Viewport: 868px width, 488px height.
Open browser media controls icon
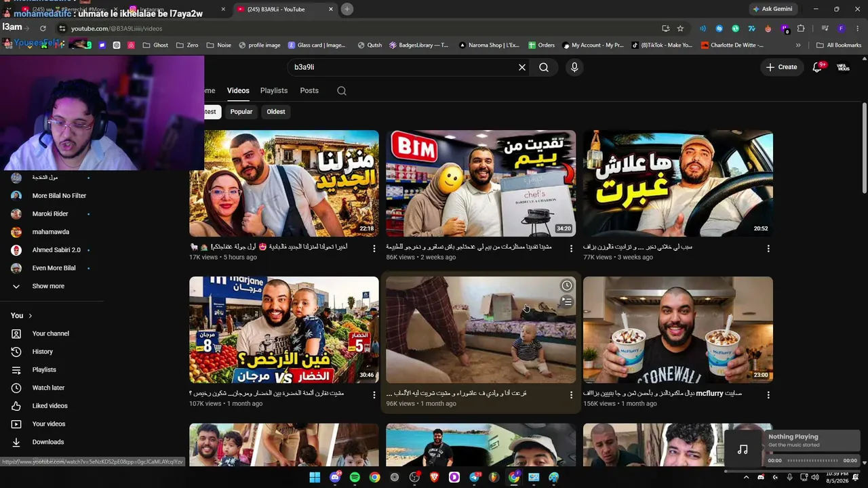coord(825,28)
